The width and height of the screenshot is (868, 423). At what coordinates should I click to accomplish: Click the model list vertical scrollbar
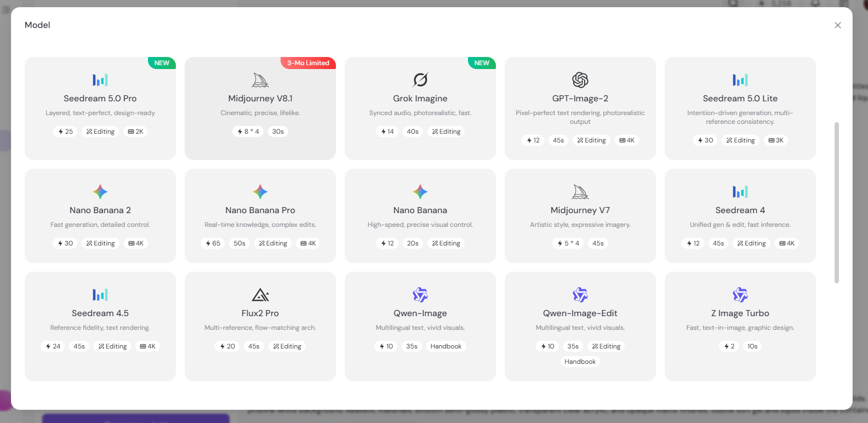pos(837,203)
